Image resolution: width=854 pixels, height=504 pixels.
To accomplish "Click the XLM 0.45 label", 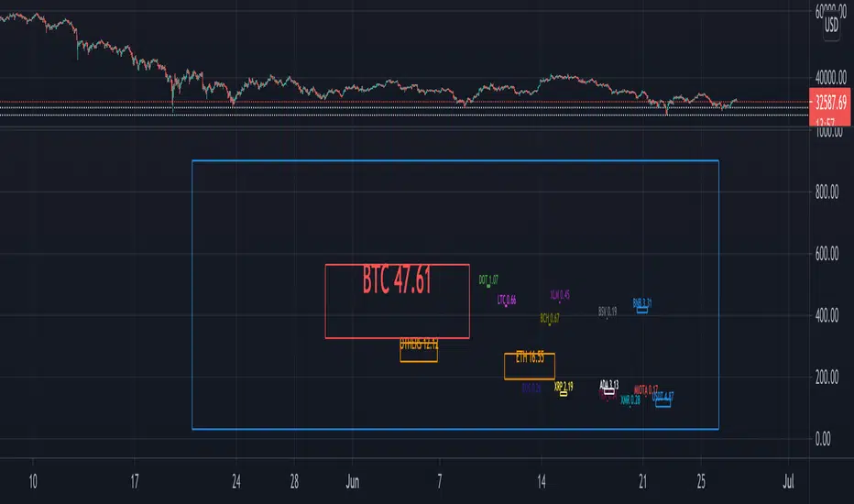I will 560,295.
